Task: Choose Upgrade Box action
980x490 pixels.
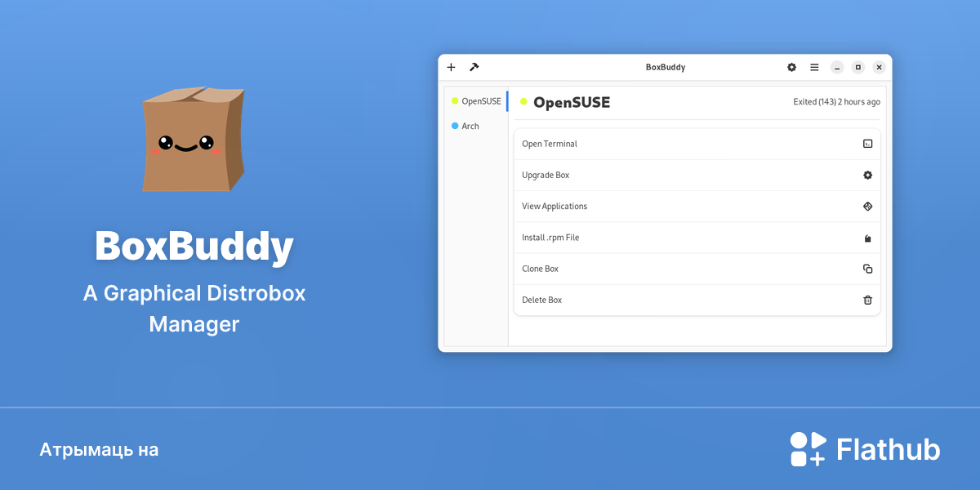Action: tap(697, 175)
